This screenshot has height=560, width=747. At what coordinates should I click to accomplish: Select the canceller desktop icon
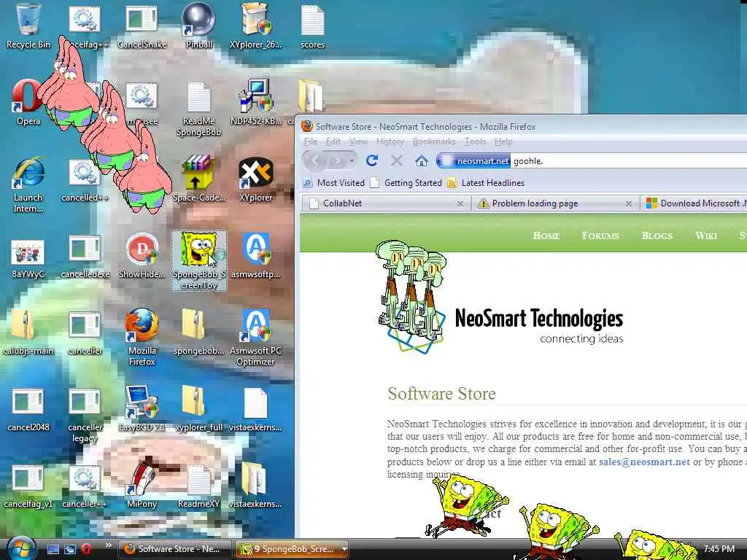pos(85,332)
